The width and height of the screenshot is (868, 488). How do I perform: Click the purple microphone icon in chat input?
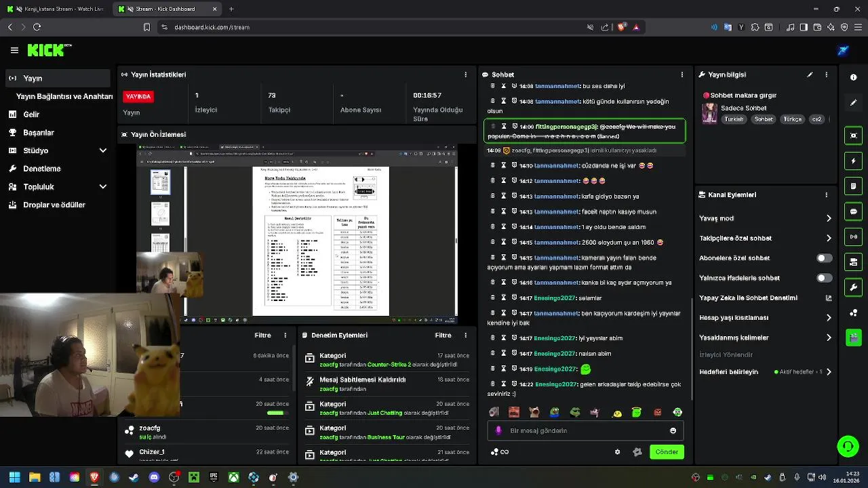pyautogui.click(x=499, y=430)
